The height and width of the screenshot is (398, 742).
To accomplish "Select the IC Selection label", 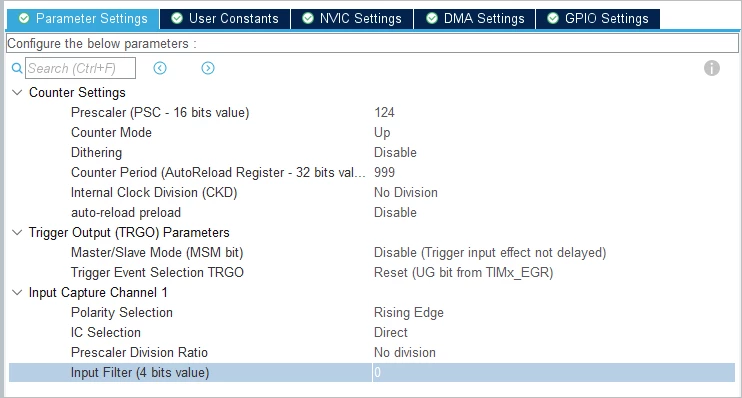I will tap(106, 332).
